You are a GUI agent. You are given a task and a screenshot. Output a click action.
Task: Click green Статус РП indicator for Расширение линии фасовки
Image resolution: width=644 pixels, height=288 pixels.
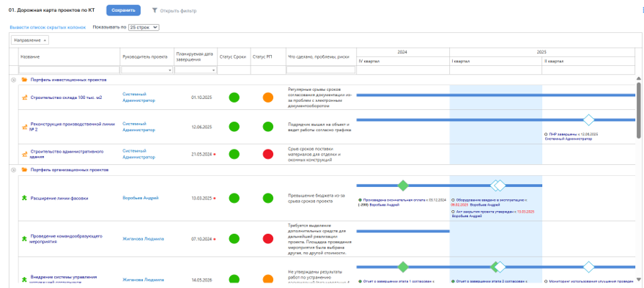point(268,198)
